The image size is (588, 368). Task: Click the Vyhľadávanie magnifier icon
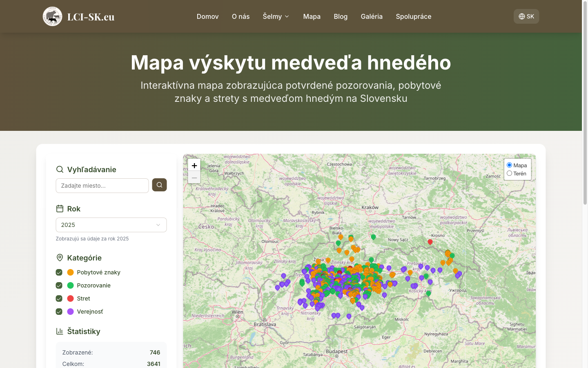coord(60,169)
